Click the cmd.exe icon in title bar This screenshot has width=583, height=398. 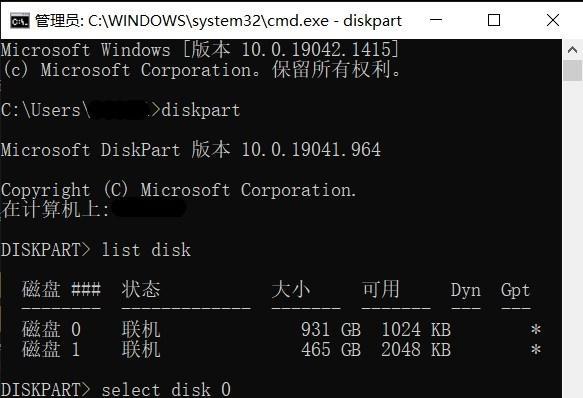[19, 21]
